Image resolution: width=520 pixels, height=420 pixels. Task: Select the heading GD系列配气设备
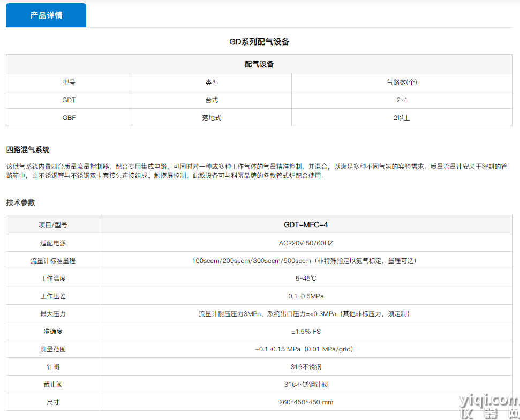259,42
